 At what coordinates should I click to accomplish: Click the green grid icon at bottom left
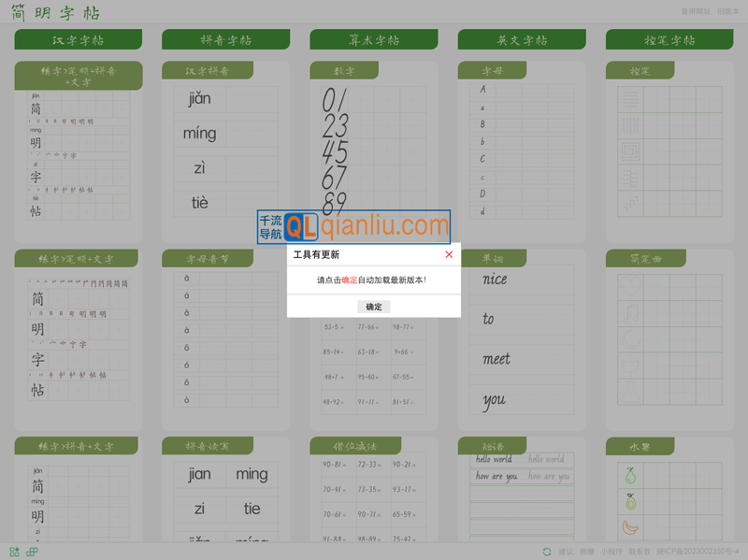[x=13, y=552]
